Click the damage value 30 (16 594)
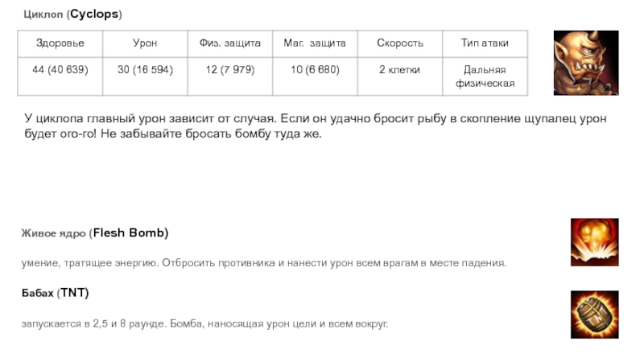The width and height of the screenshot is (644, 362). tap(145, 70)
